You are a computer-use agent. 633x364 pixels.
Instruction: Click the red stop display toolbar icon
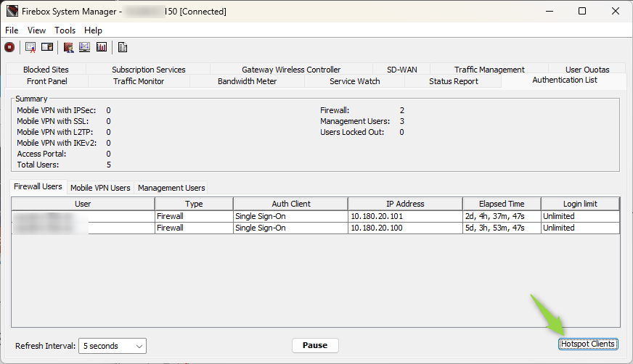9,47
